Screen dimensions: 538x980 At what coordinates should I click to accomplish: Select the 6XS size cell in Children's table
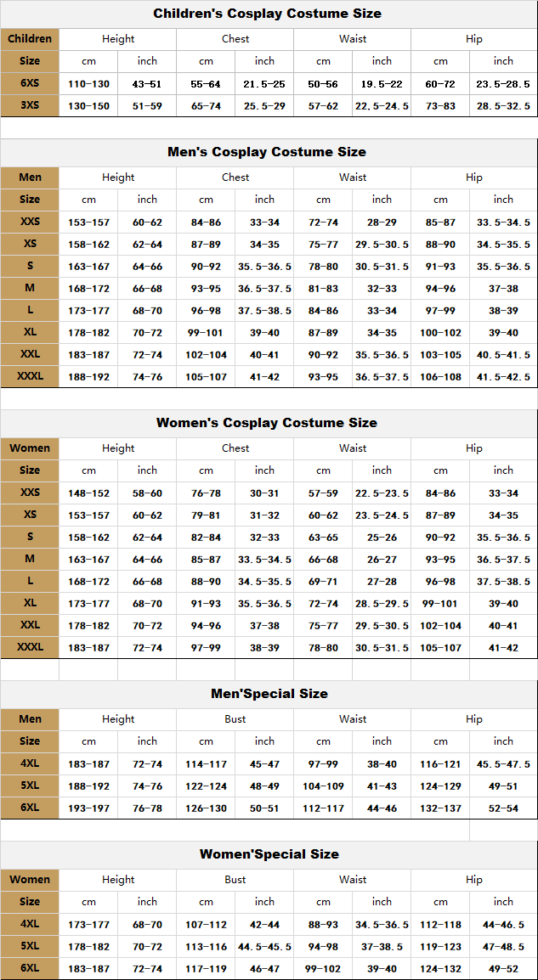(30, 83)
